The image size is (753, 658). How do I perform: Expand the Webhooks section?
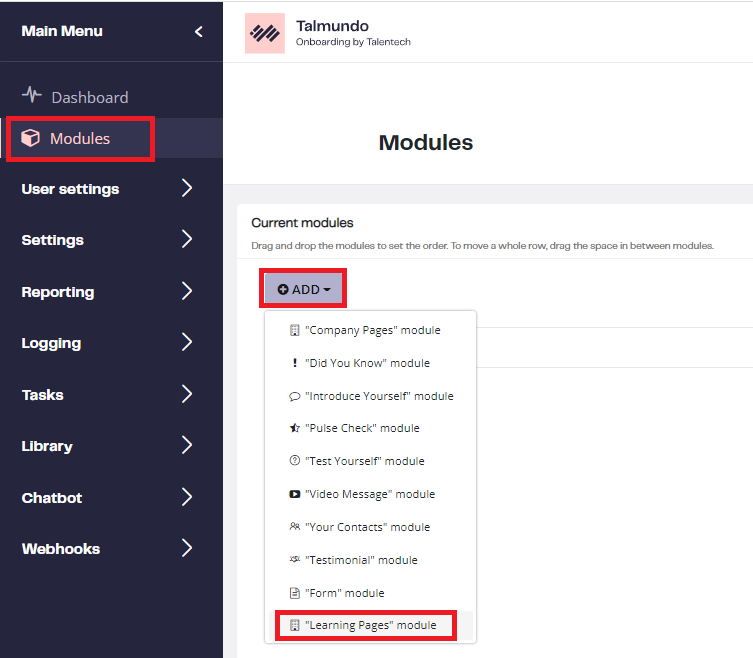107,548
